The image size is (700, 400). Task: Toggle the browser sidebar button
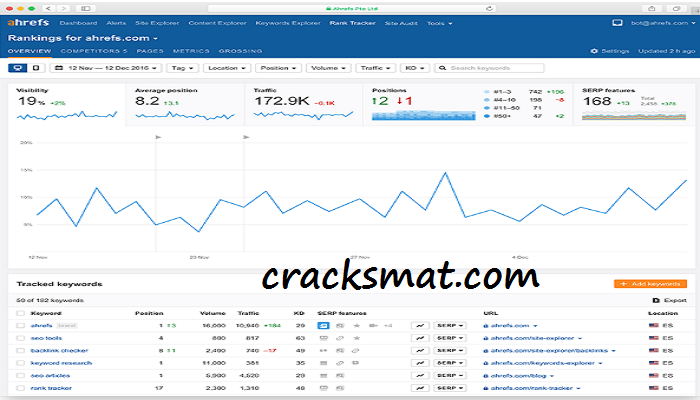click(x=86, y=8)
